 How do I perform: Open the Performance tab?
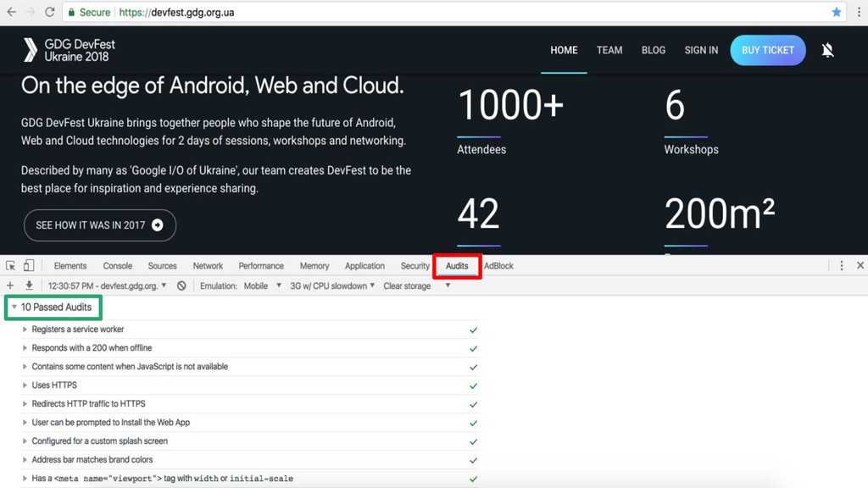pos(261,265)
